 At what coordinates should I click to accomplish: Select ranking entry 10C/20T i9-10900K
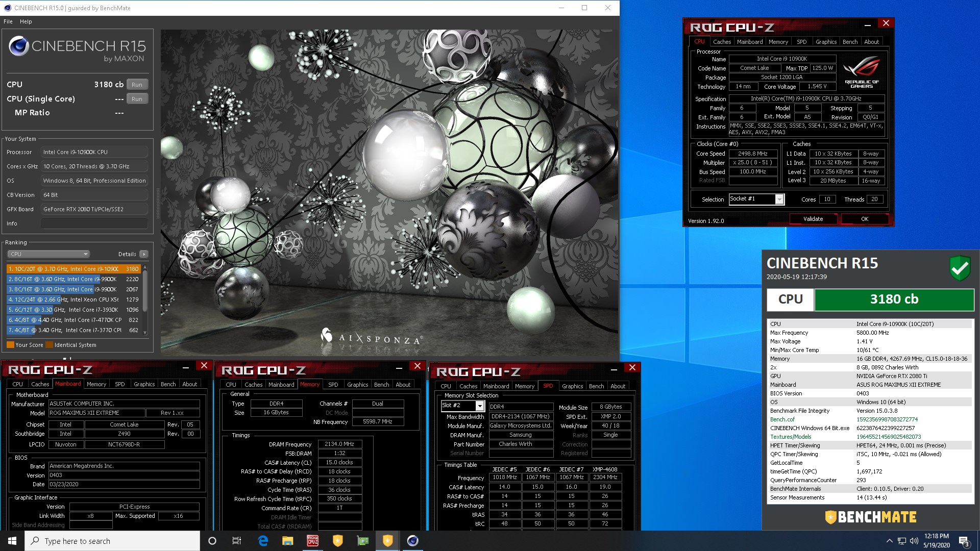[x=73, y=269]
